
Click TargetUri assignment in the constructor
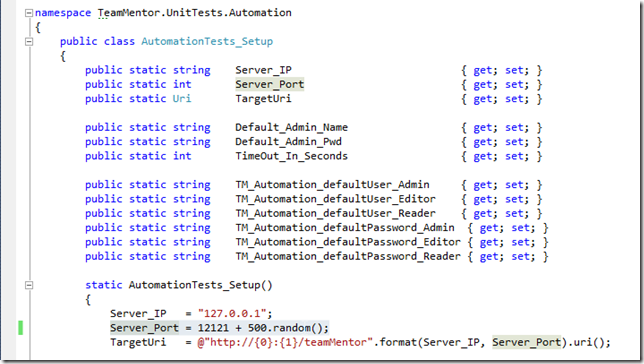pyautogui.click(x=138, y=343)
